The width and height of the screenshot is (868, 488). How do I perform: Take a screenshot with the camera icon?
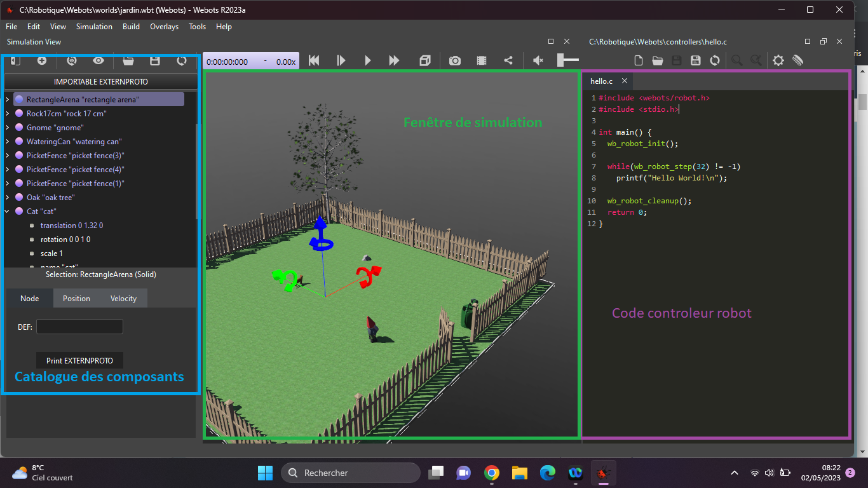pyautogui.click(x=455, y=61)
